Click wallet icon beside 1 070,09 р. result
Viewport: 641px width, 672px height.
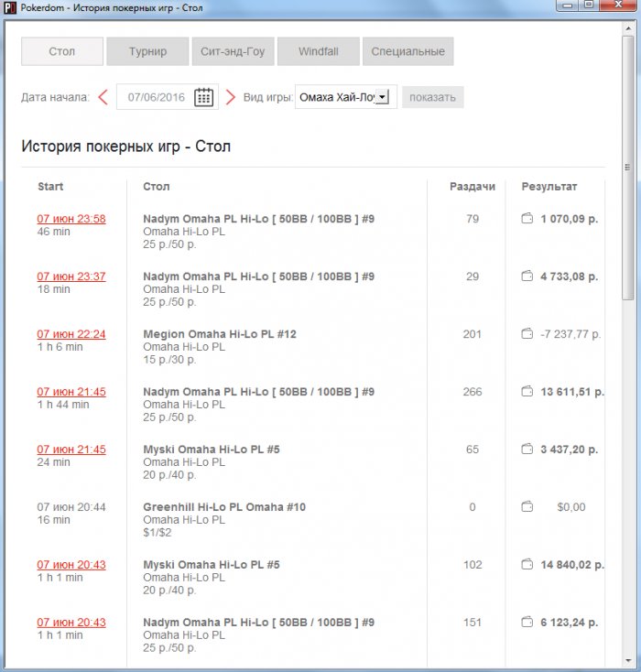(x=527, y=219)
